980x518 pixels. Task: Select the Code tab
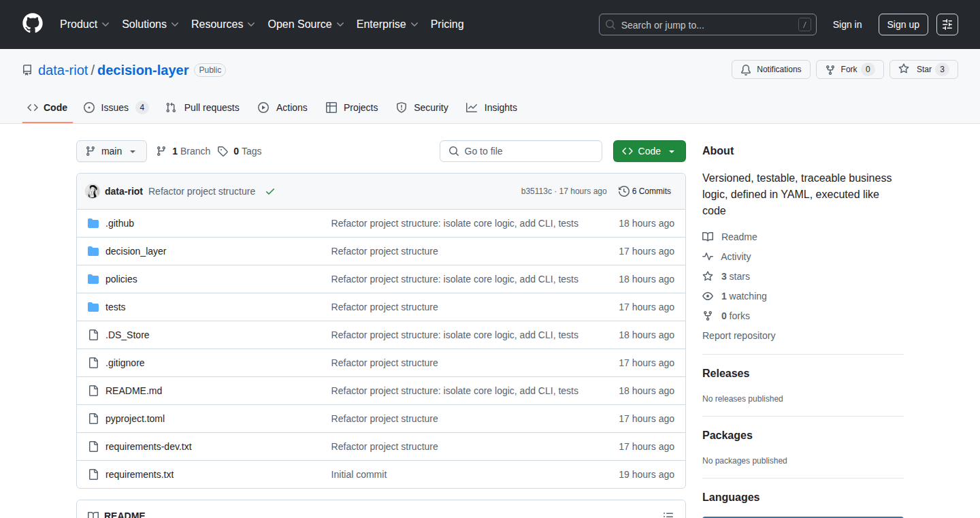pyautogui.click(x=48, y=108)
